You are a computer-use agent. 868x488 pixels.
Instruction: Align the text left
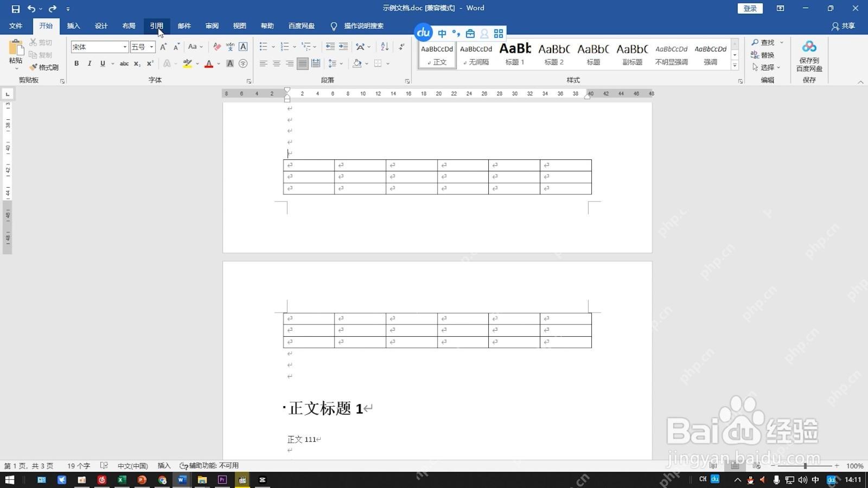point(263,63)
